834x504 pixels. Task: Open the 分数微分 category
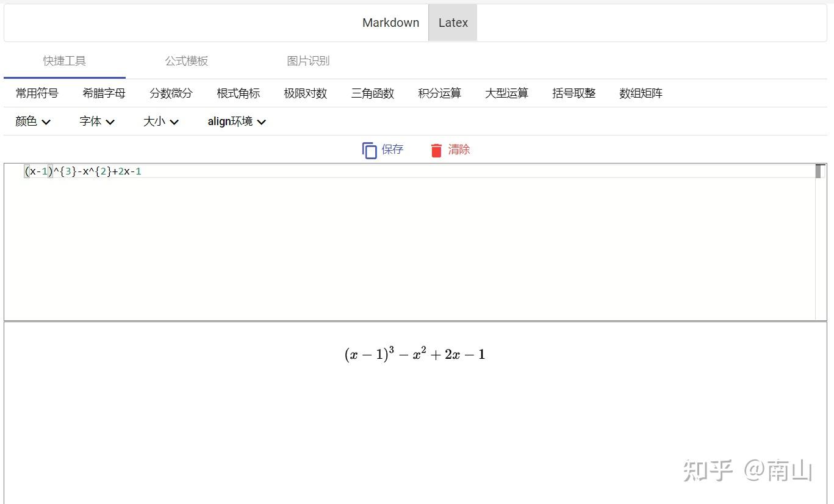point(171,93)
